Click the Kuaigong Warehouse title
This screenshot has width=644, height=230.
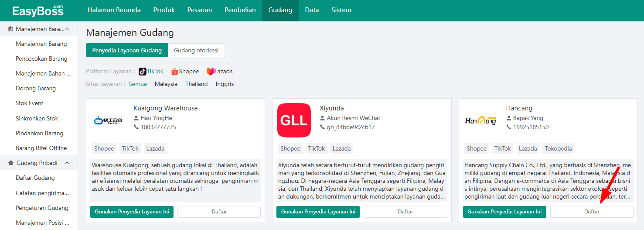point(166,108)
